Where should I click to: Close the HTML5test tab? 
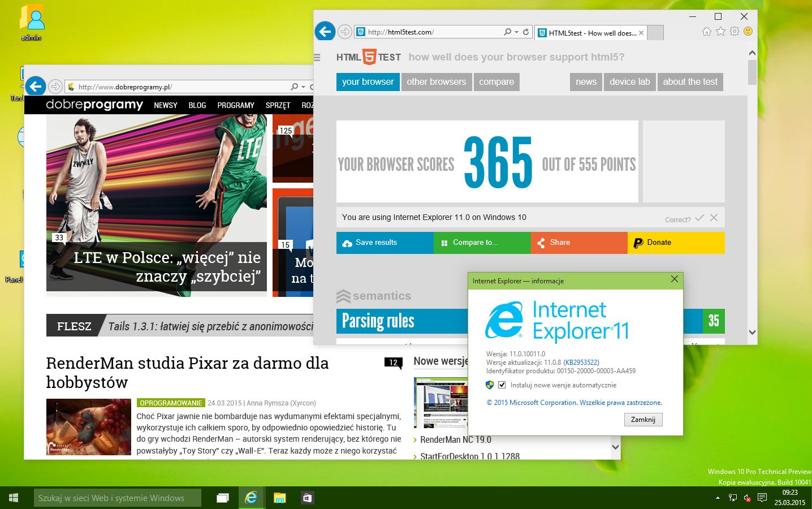[641, 33]
